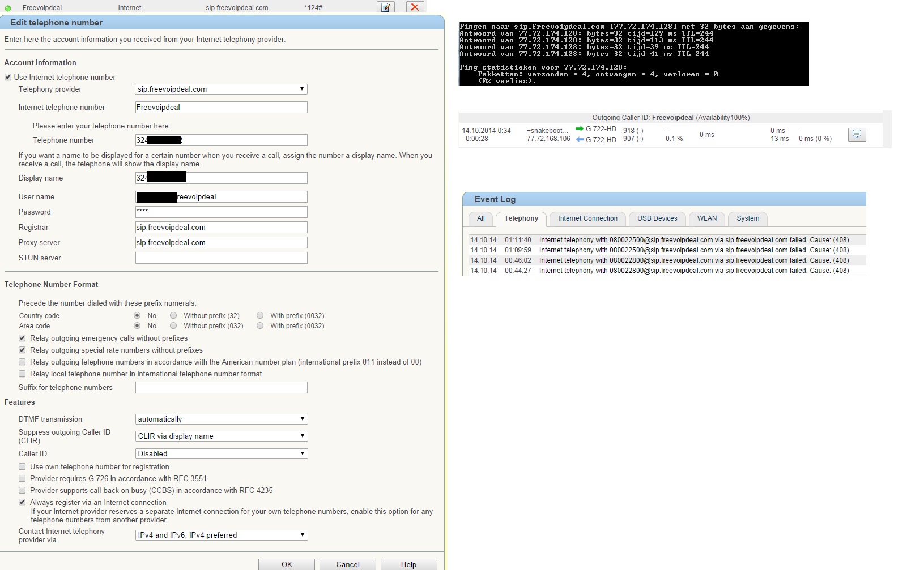The width and height of the screenshot is (924, 570).
Task: Open the Caller ID dropdown set to Disabled
Action: [221, 454]
